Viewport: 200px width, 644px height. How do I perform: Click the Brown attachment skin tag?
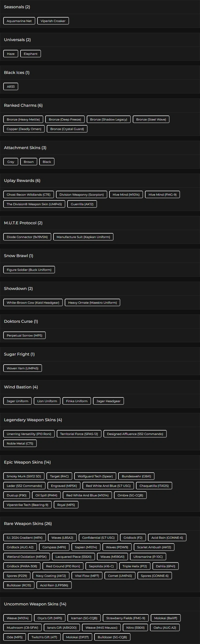[29, 162]
